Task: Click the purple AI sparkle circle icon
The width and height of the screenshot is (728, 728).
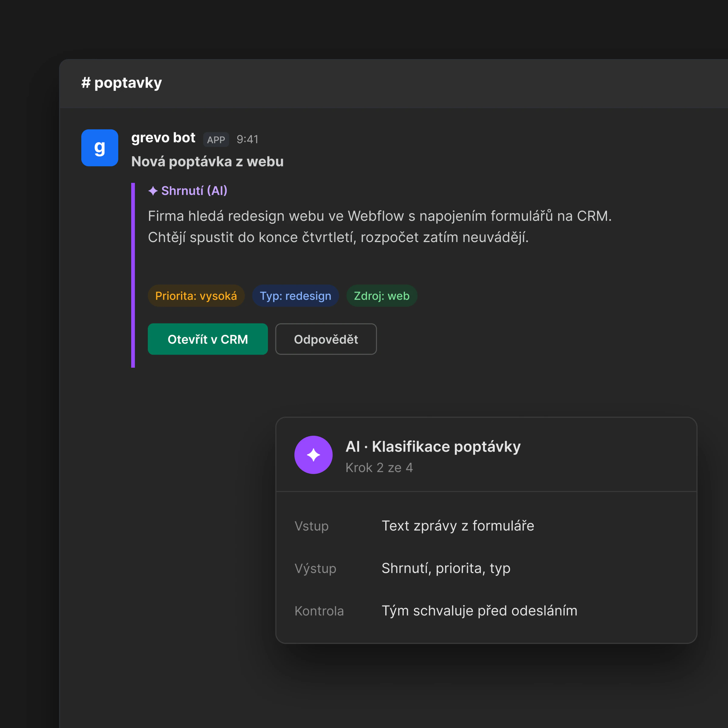Action: 313,455
